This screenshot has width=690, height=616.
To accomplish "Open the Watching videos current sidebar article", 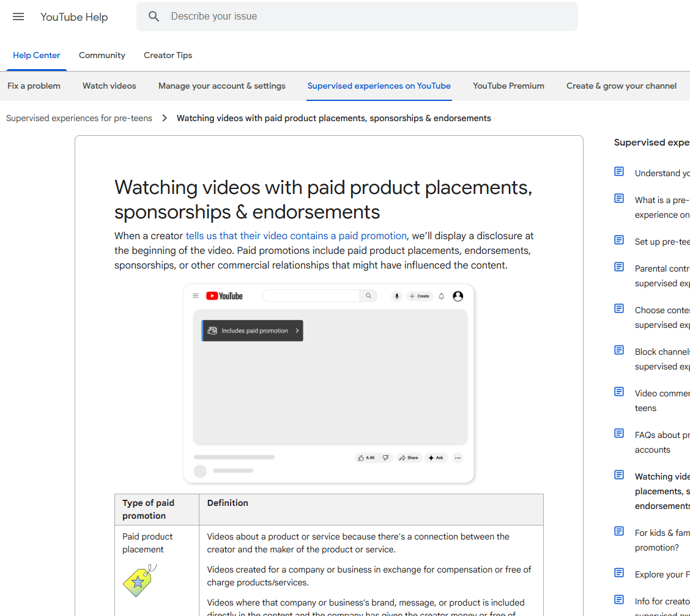I will (662, 491).
